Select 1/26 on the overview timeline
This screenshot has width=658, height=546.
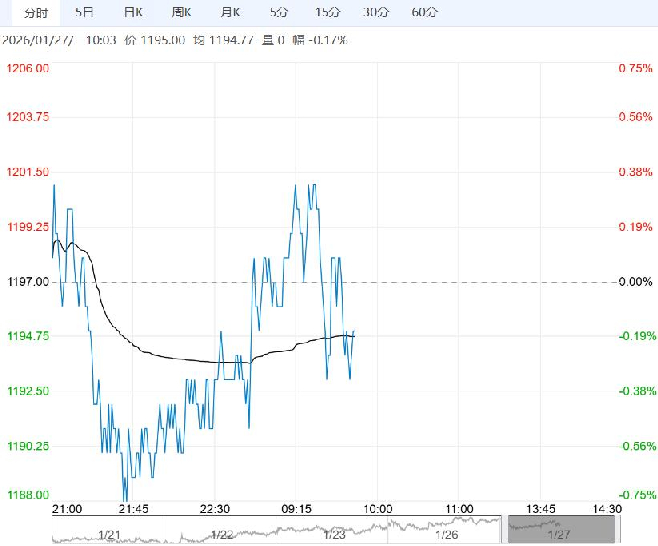[x=445, y=535]
